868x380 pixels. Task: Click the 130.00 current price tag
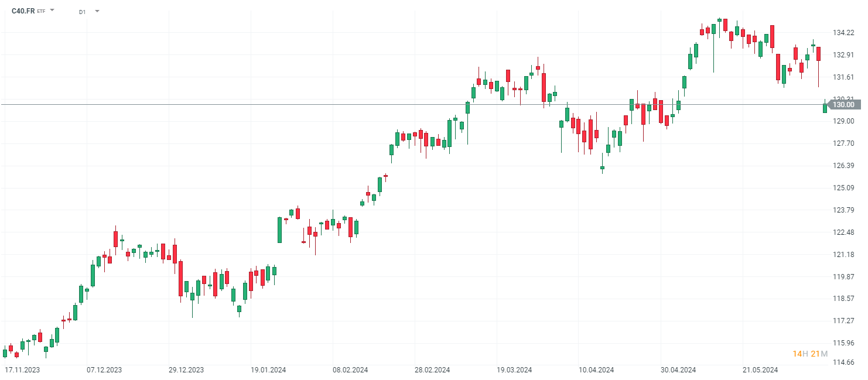point(844,105)
